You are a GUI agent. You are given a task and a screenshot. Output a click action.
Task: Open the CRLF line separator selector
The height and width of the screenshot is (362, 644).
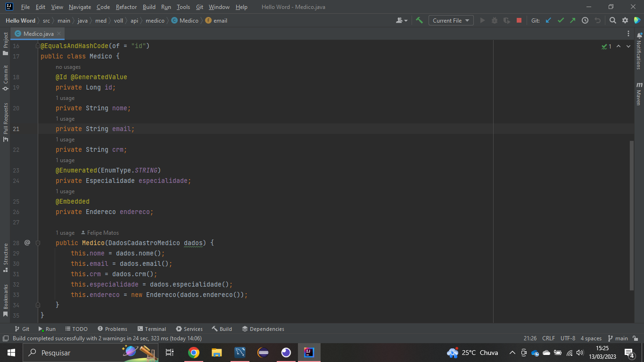[548, 338]
